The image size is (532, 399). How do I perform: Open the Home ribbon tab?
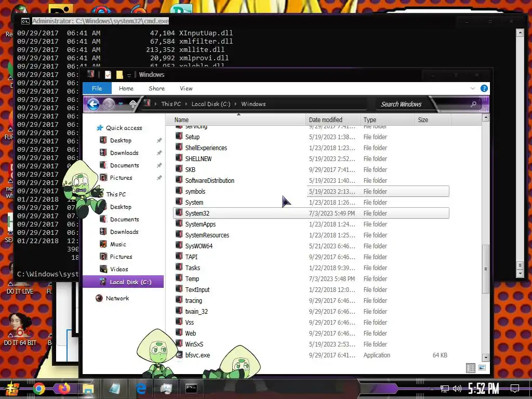[x=126, y=88]
